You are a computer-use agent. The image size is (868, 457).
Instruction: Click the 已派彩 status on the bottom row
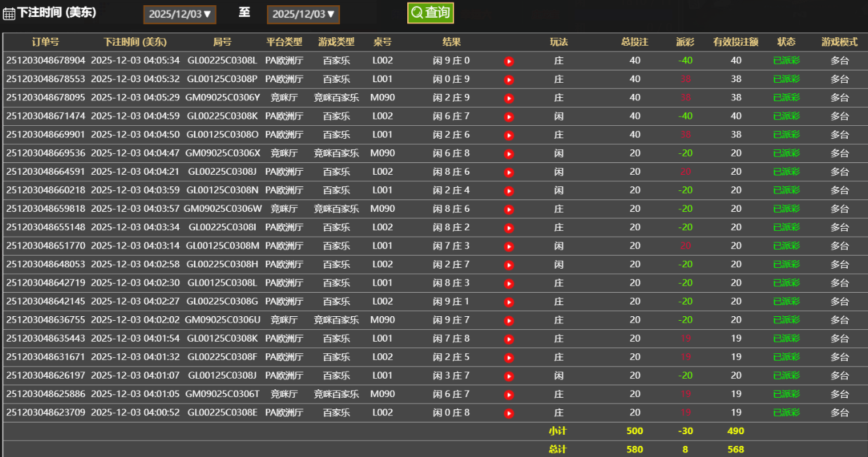pos(786,413)
